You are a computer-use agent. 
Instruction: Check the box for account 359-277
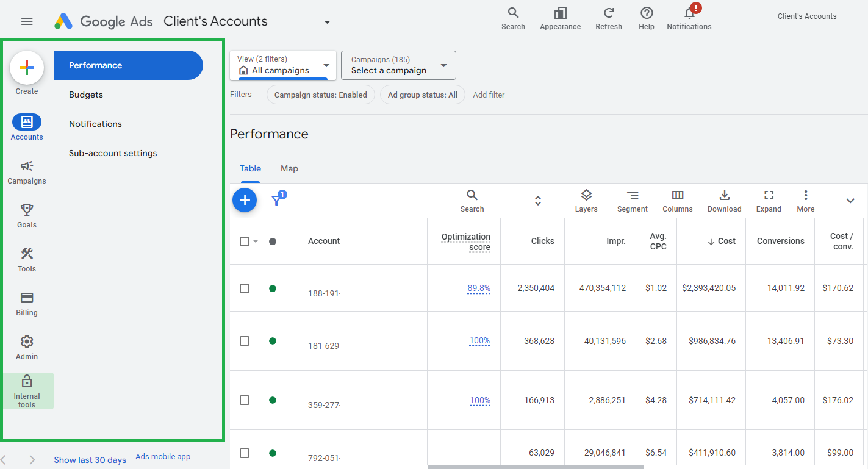(x=245, y=400)
